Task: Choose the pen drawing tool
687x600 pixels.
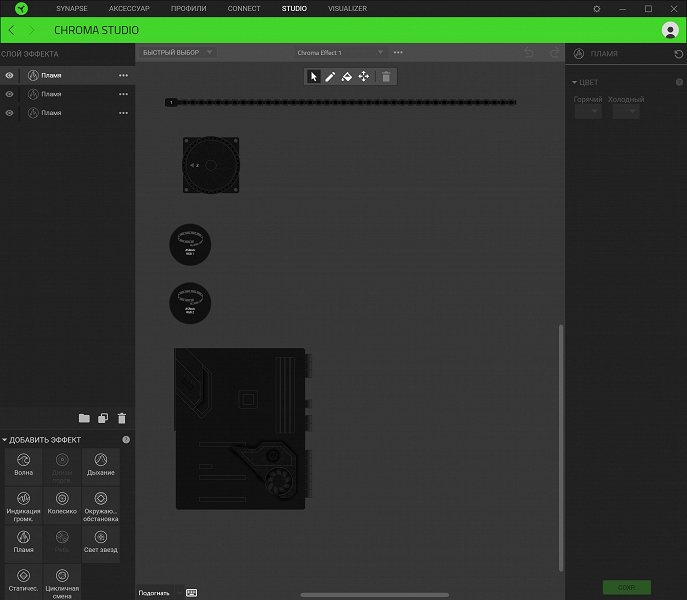Action: pyautogui.click(x=330, y=77)
